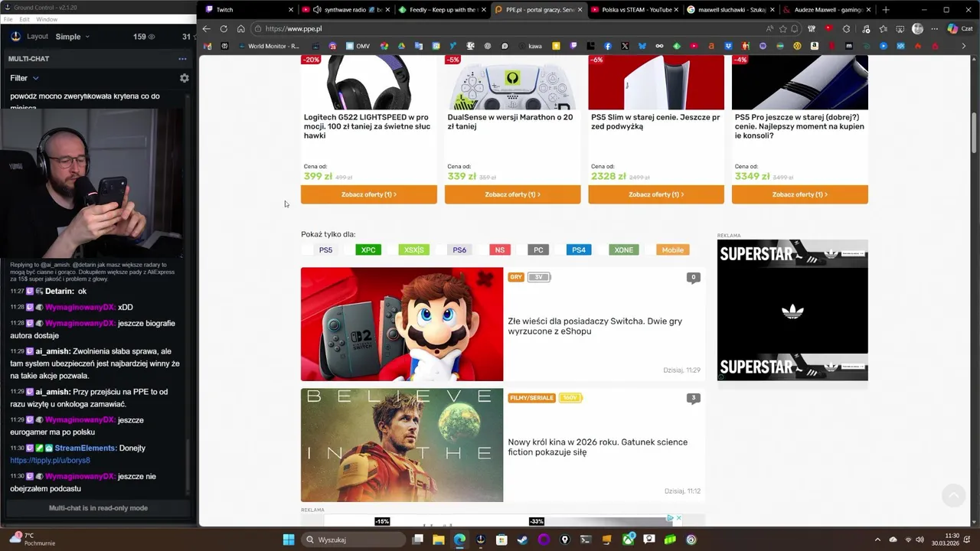This screenshot has width=980, height=551.
Task: Open Edit menu in Ground Control
Action: 24,19
